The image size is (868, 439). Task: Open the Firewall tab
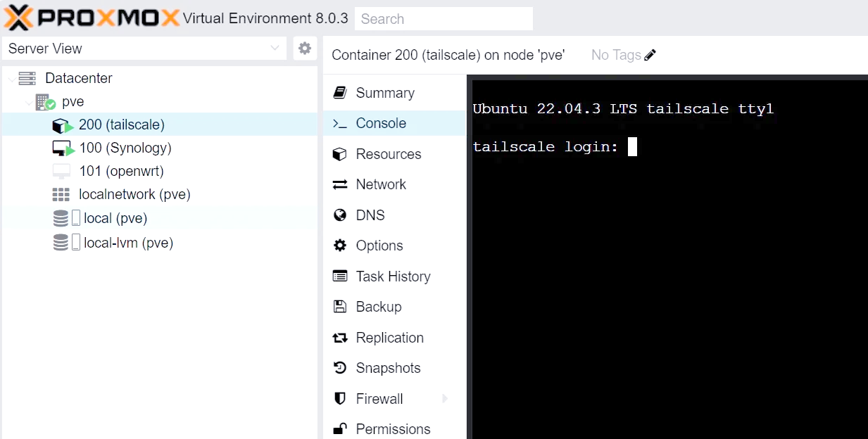pos(394,399)
